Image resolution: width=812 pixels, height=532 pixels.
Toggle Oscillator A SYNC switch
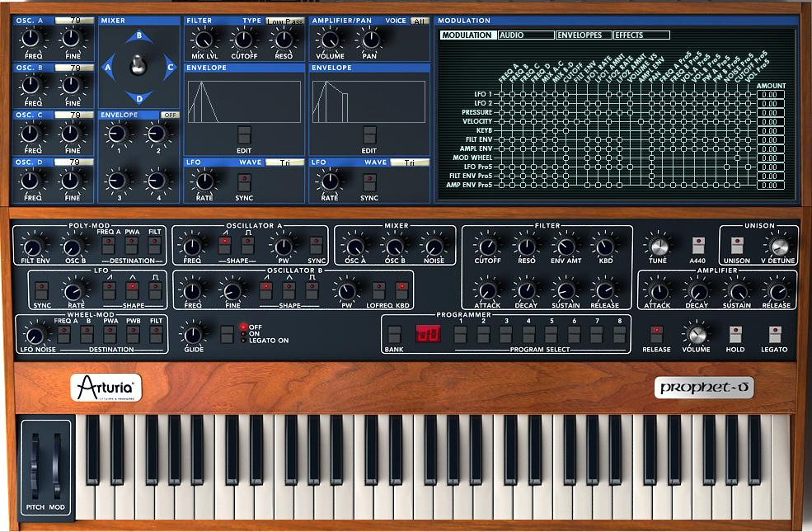click(x=316, y=245)
